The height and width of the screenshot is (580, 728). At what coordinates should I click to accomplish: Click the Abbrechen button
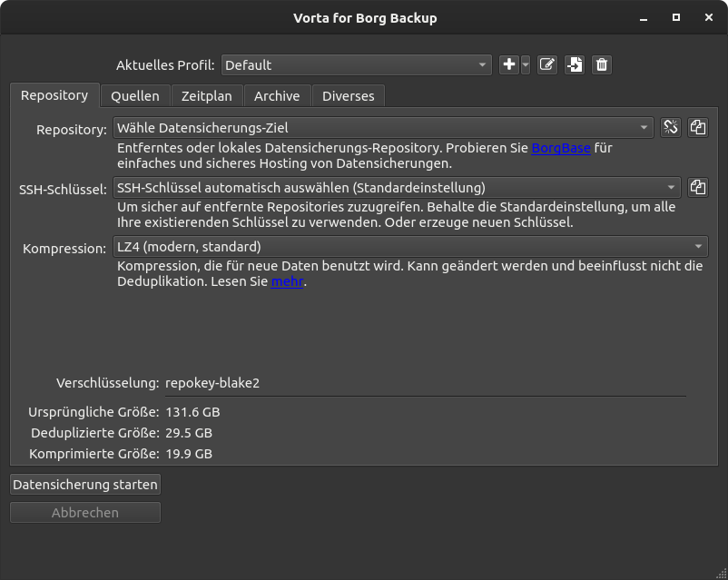point(85,513)
